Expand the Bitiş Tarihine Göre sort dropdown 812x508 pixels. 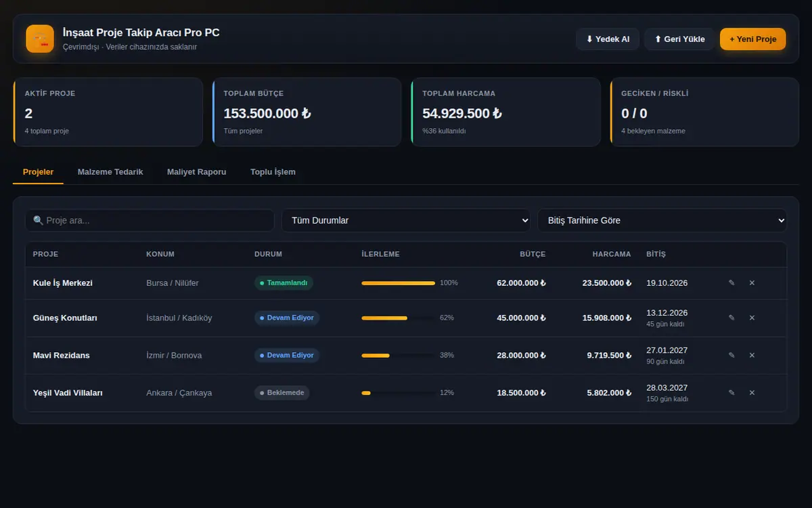pos(662,220)
